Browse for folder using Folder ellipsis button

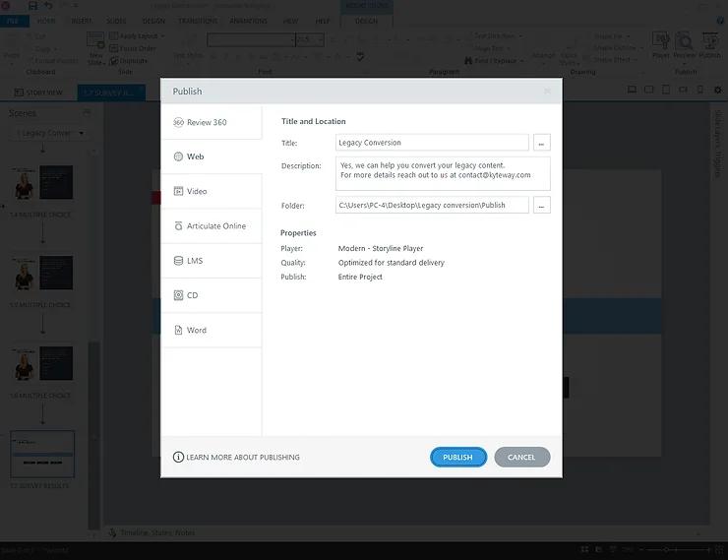(x=541, y=205)
